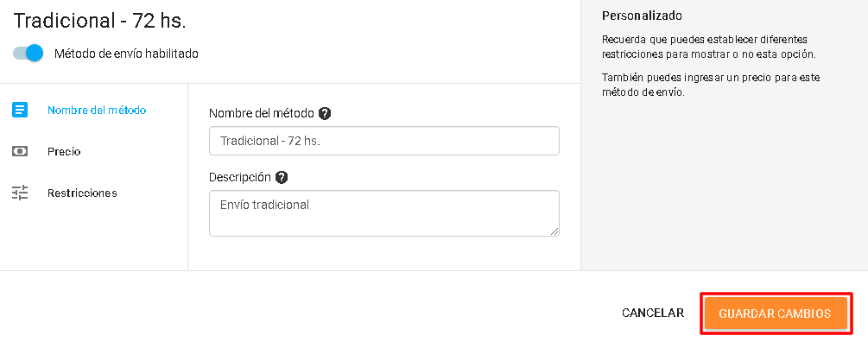Screen dimensions: 868x342
Task: Click the sliders icon for Restricciones
Action: pyautogui.click(x=20, y=193)
